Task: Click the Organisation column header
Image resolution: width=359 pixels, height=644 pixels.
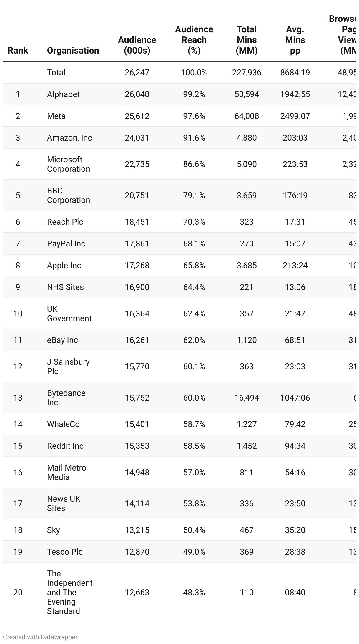Action: 73,50
